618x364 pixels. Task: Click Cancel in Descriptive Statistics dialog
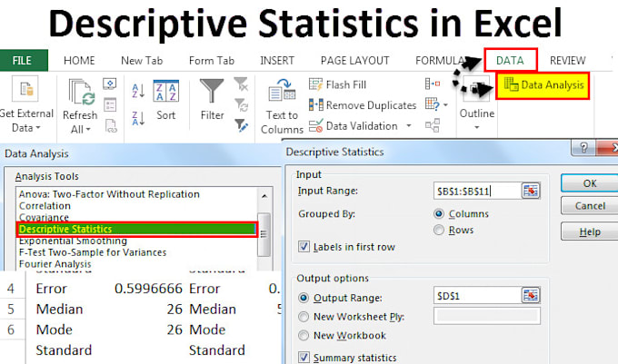pos(590,206)
